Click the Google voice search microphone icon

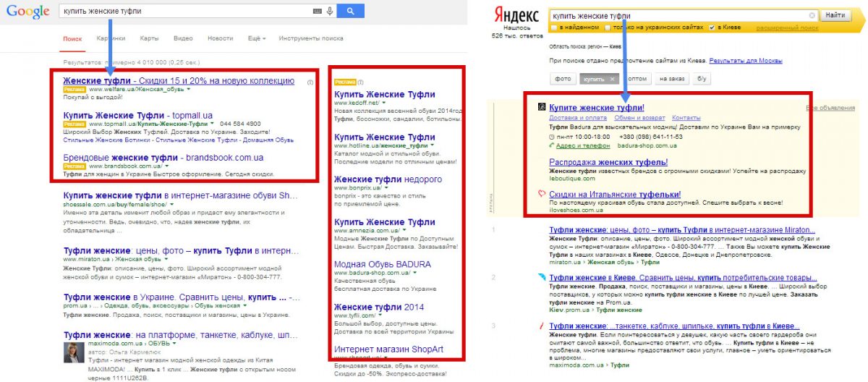pyautogui.click(x=330, y=11)
